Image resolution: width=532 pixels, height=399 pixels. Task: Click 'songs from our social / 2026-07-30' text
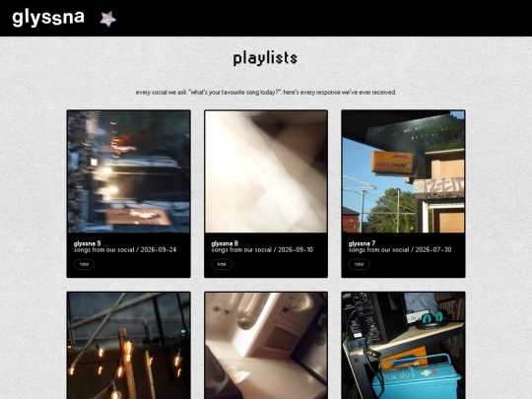[400, 249]
